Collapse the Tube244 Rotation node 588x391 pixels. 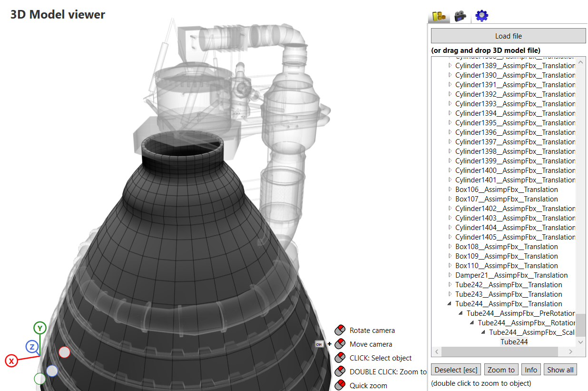473,323
